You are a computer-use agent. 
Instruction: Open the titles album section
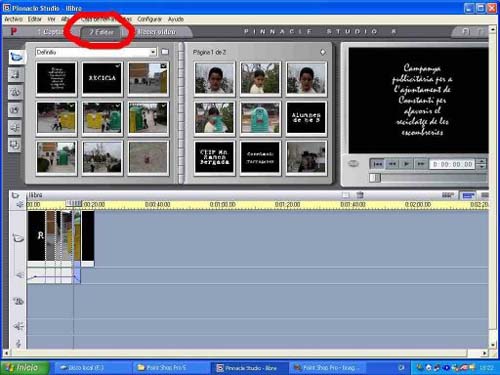coord(15,92)
